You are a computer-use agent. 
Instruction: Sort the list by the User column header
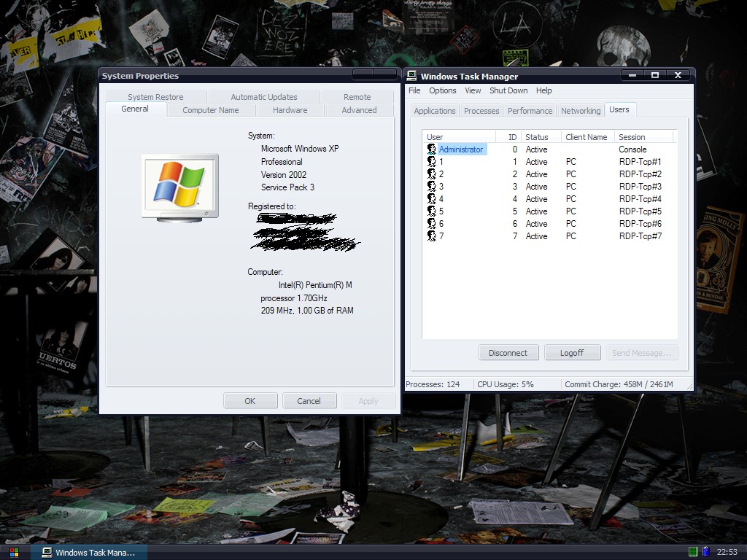coord(459,137)
